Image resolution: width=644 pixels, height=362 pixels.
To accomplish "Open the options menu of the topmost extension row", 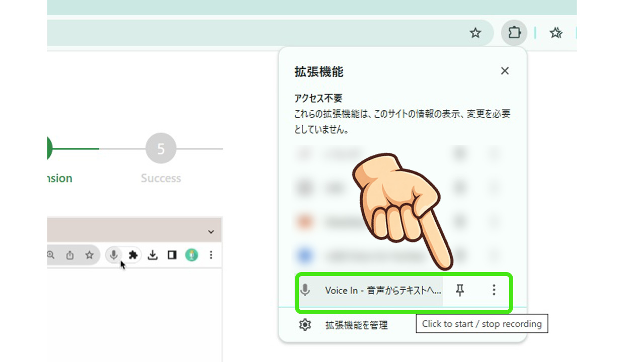I will coord(494,154).
